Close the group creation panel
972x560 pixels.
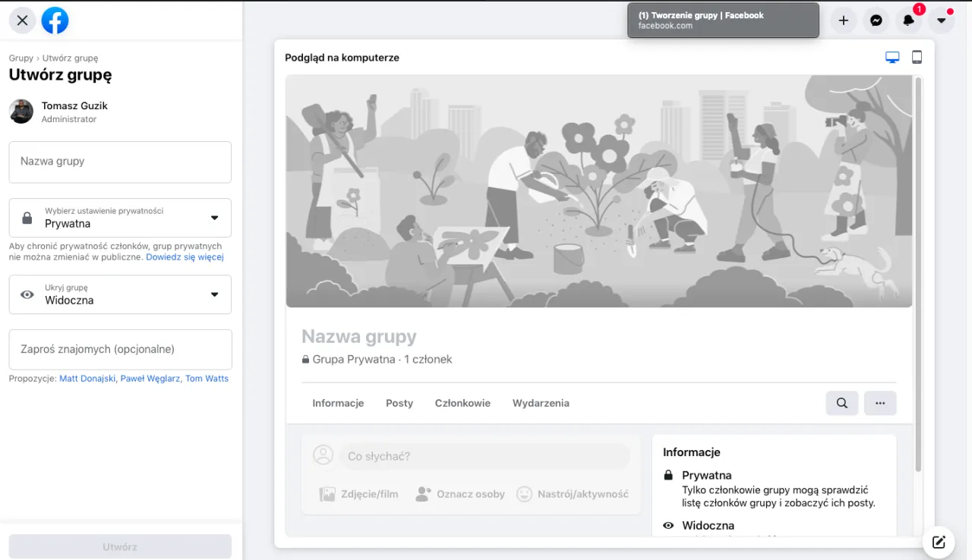pyautogui.click(x=22, y=20)
